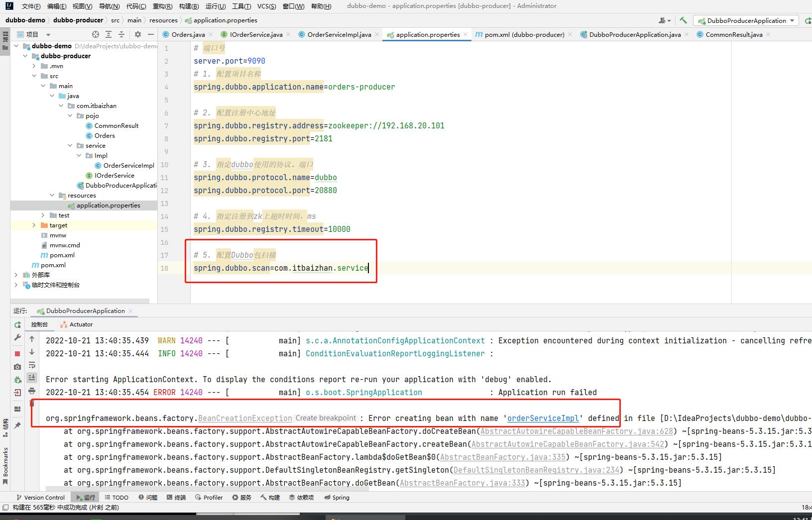Screen dimensions: 812x520
Task: Print the console output
Action: coord(32,391)
